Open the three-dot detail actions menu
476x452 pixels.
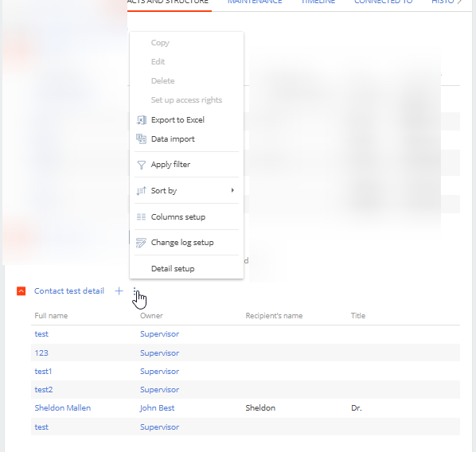[x=135, y=291]
